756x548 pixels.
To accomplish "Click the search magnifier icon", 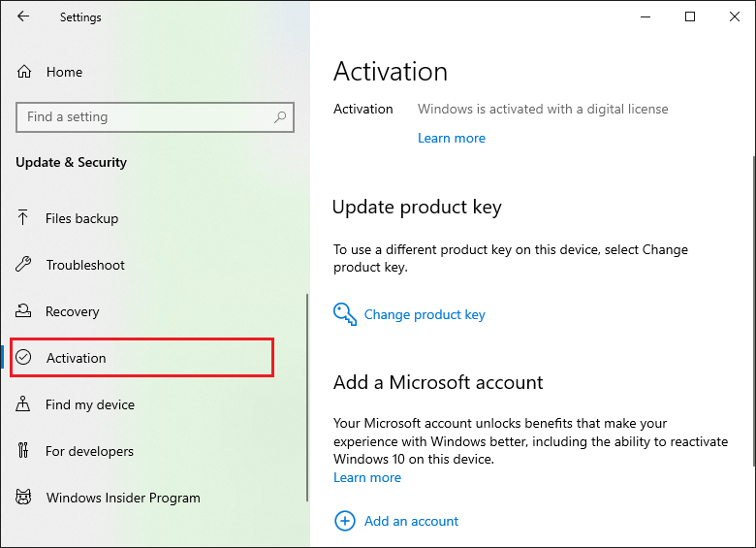I will 280,116.
